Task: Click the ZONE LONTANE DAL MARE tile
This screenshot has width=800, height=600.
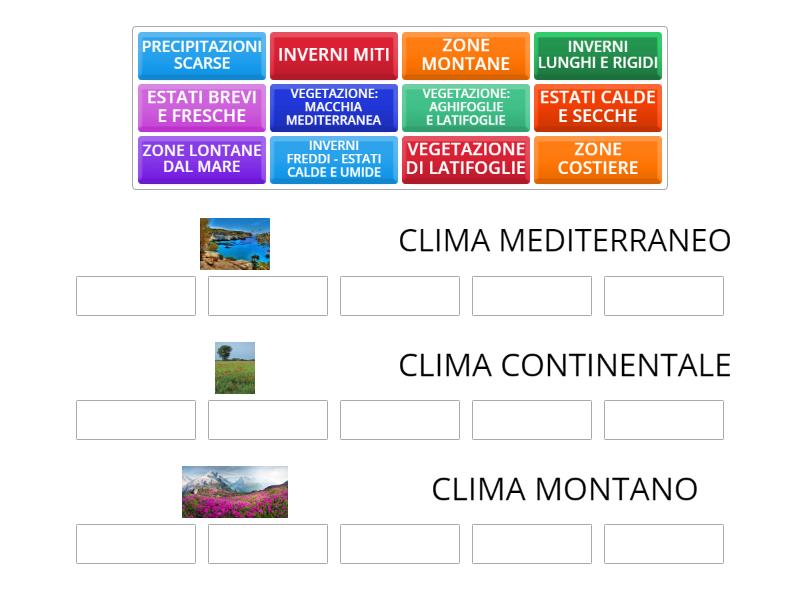Action: coord(200,160)
